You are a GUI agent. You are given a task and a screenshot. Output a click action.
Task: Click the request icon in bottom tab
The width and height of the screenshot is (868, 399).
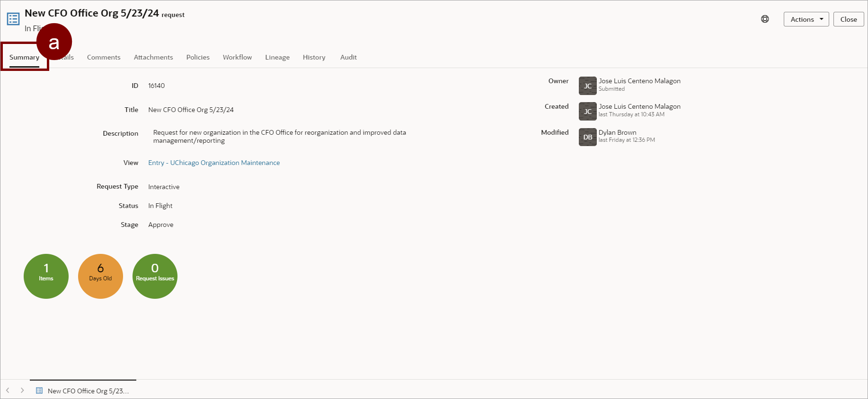click(39, 390)
